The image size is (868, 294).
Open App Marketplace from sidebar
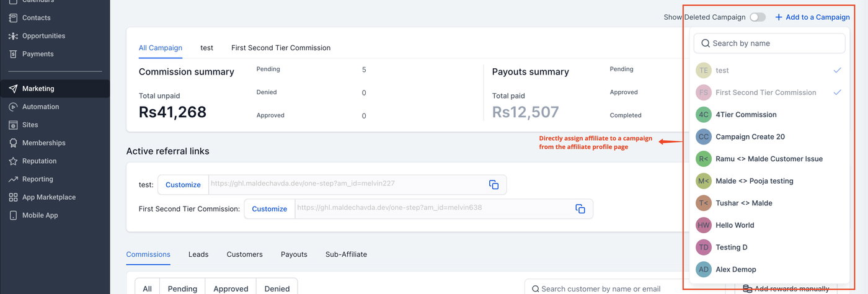click(48, 197)
